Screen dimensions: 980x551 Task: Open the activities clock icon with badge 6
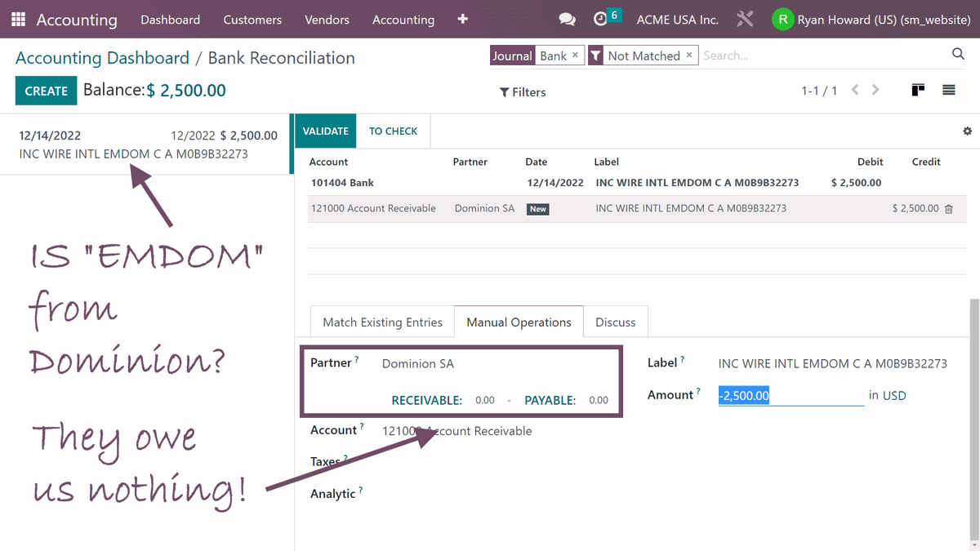601,19
